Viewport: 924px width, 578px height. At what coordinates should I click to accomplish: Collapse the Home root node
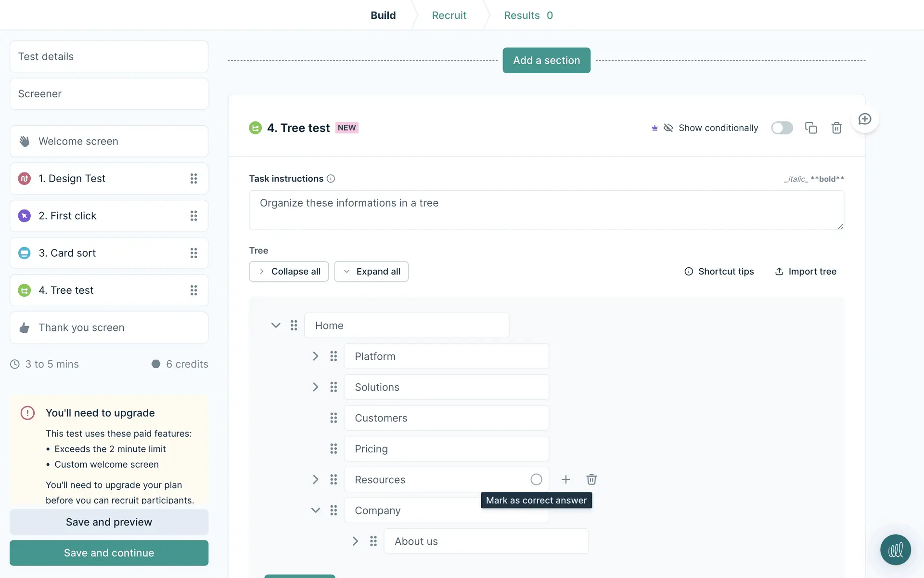click(276, 326)
